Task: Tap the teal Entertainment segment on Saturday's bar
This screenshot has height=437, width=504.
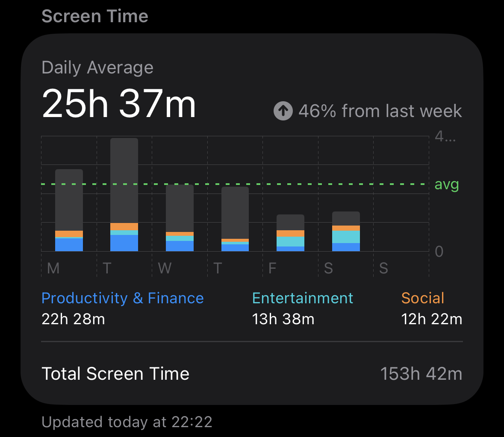Action: click(x=346, y=237)
